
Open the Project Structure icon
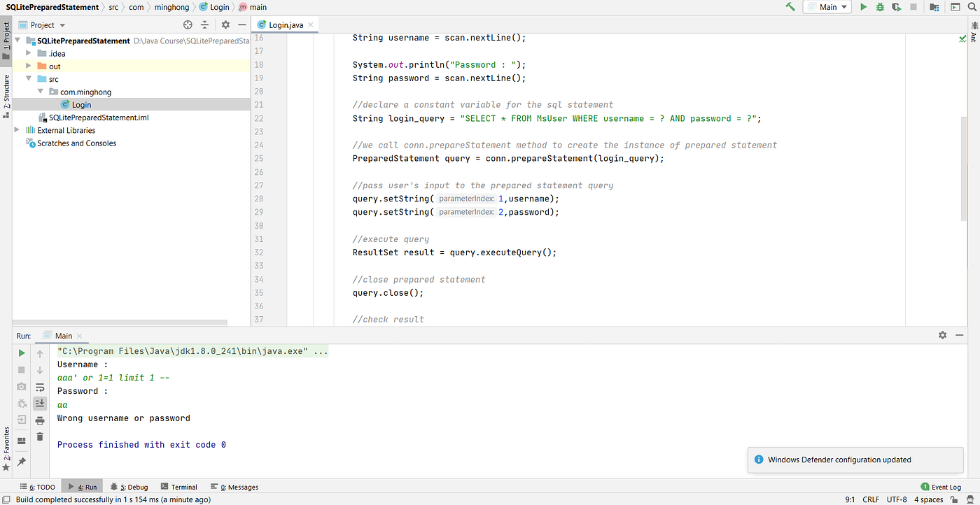[936, 7]
